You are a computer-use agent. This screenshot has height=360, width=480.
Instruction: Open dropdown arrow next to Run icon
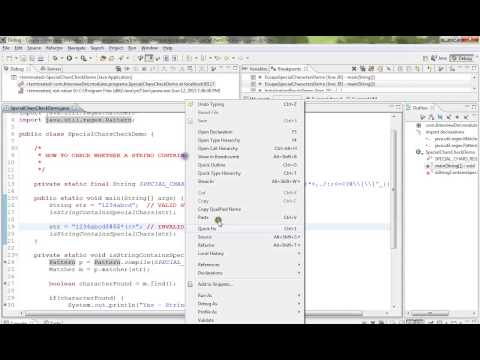(75, 59)
